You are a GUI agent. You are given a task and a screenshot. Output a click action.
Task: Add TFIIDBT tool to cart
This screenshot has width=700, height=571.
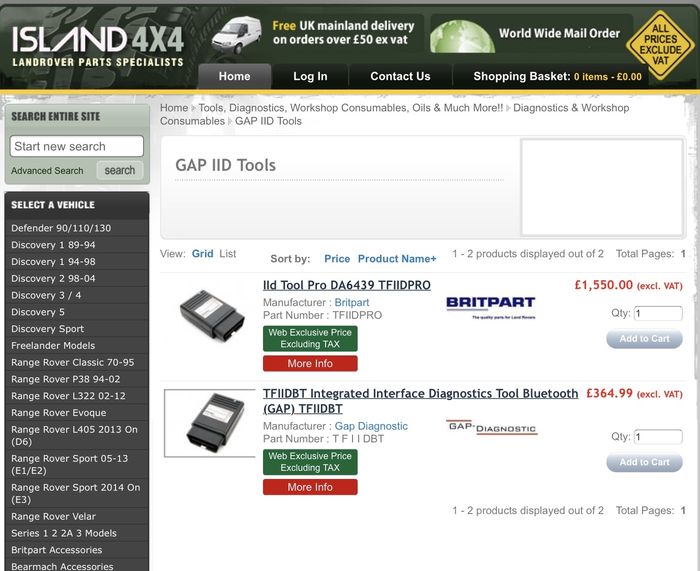pyautogui.click(x=644, y=463)
